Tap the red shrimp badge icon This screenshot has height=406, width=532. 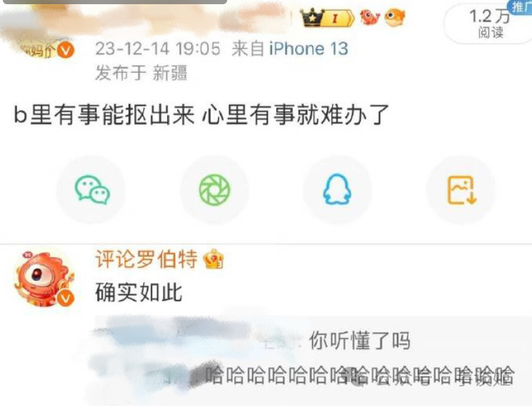[x=370, y=17]
